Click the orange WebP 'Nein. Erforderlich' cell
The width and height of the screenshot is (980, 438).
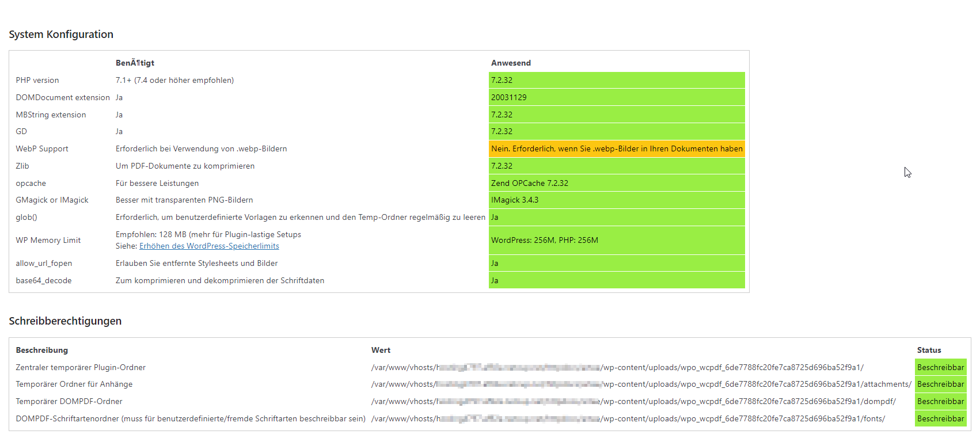tap(617, 148)
